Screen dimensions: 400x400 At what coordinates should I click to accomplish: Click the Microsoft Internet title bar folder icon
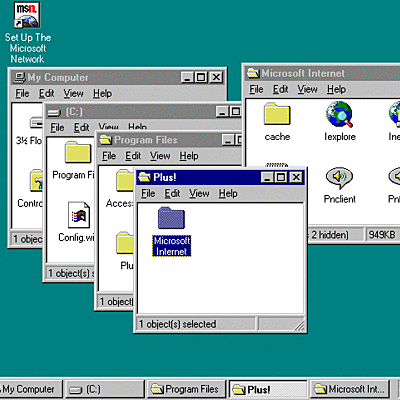[x=253, y=73]
